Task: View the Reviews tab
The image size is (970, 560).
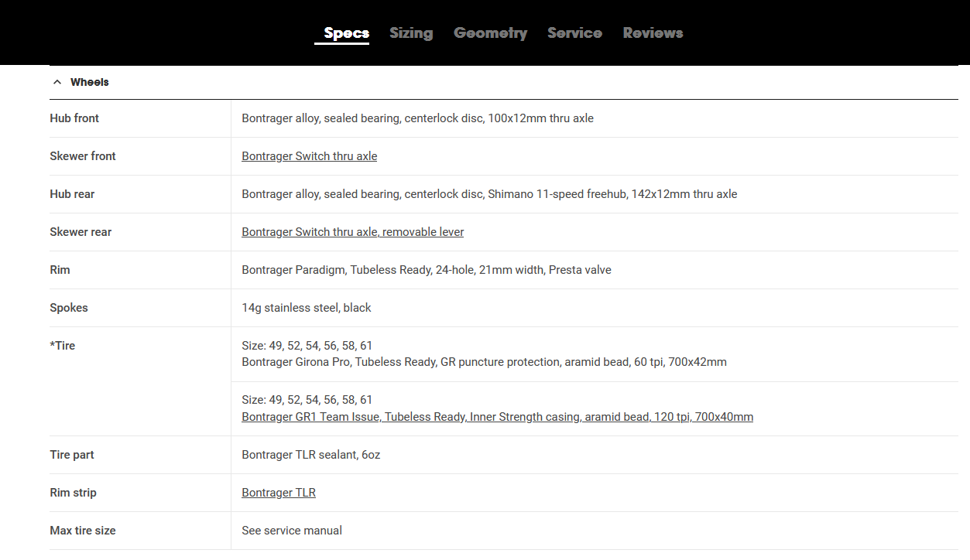Action: 653,33
